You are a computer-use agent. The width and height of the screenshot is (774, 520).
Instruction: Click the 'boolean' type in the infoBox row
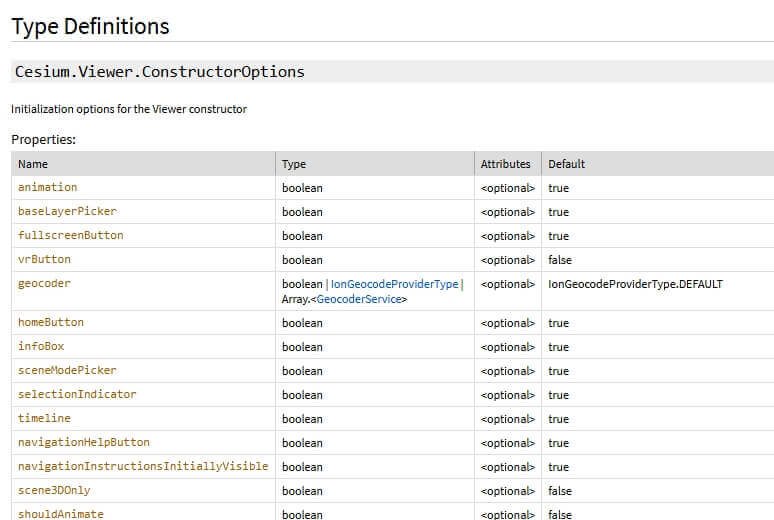(302, 347)
